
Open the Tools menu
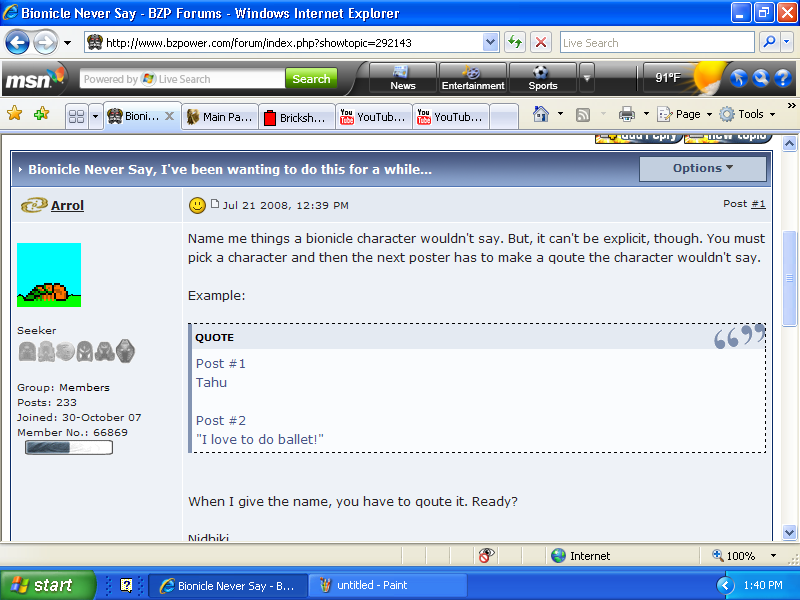(747, 114)
